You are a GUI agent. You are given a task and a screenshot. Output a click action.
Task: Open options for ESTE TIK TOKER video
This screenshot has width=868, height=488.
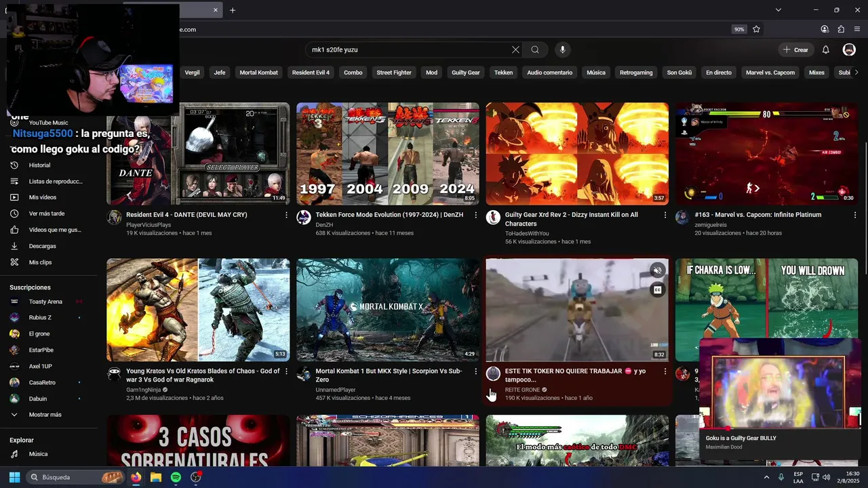665,371
